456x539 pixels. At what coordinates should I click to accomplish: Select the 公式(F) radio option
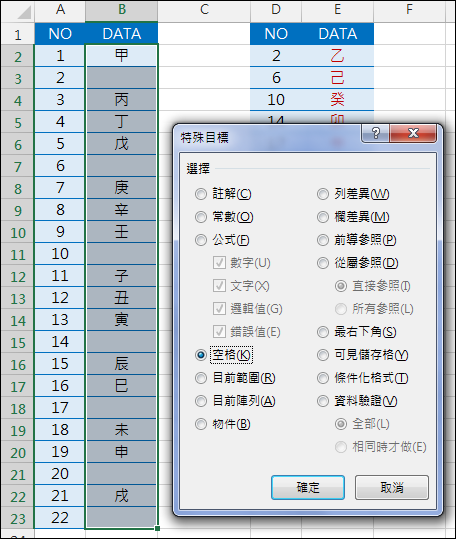point(201,240)
